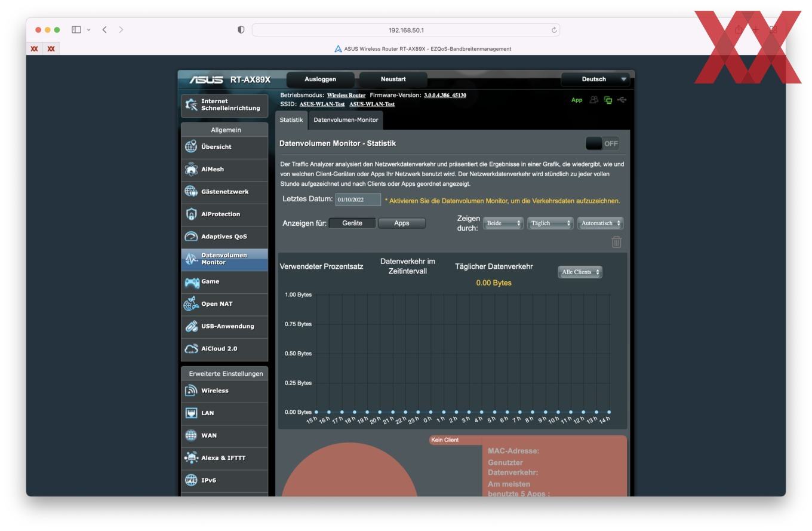Click the Wireless signal icon
The width and height of the screenshot is (812, 531).
[191, 390]
